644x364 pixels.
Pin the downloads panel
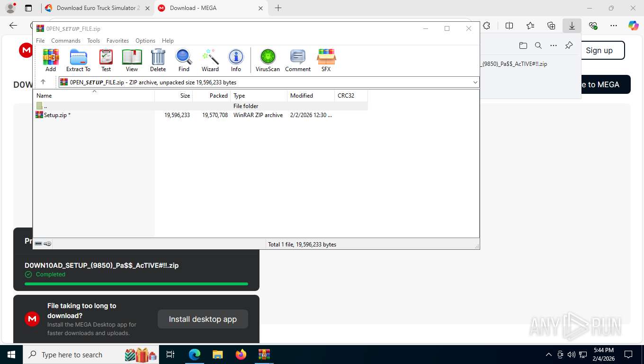click(569, 45)
